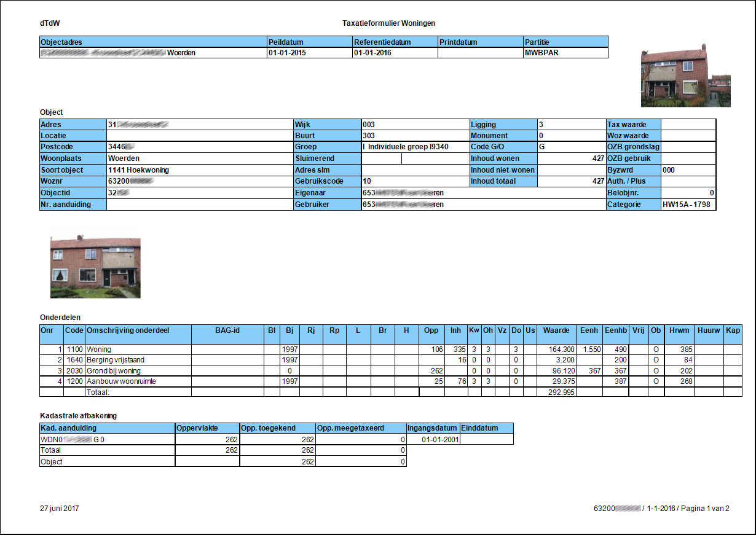Select 'I Individuele groep I9340' text
This screenshot has height=535, width=756.
(406, 147)
